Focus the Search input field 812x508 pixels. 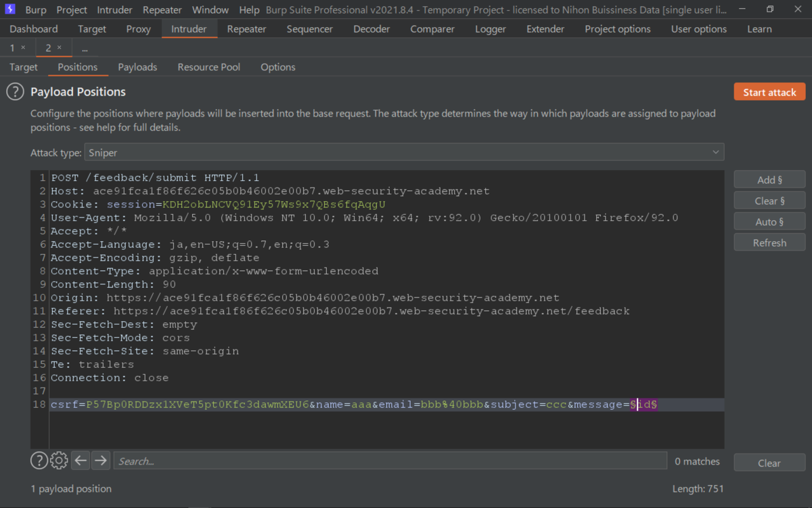(390, 461)
